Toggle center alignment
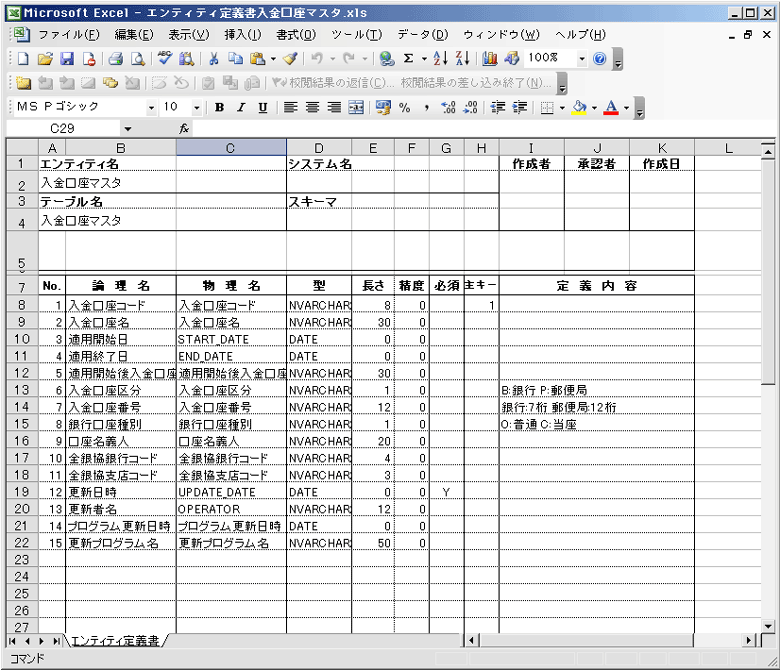 click(x=312, y=107)
